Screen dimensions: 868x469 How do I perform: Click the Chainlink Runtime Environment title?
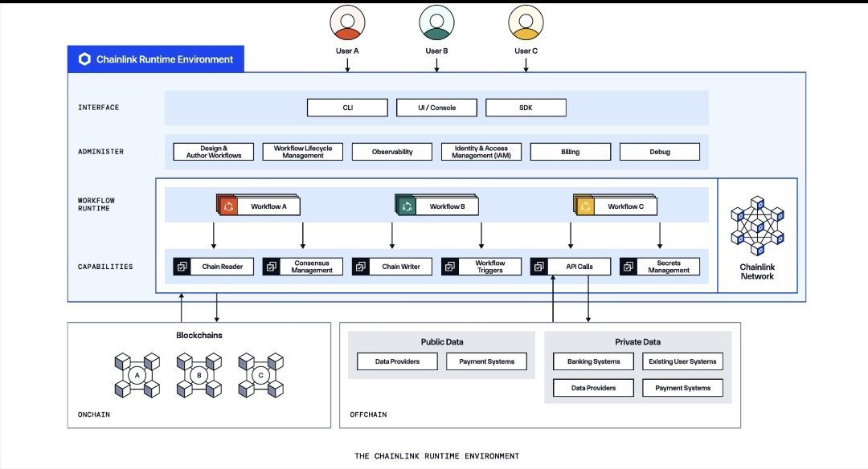click(x=165, y=59)
